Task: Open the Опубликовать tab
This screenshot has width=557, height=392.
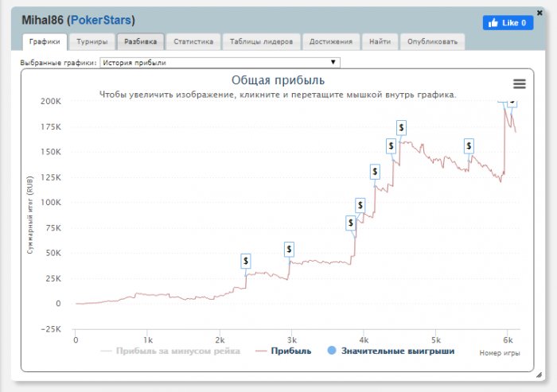Action: pos(432,41)
